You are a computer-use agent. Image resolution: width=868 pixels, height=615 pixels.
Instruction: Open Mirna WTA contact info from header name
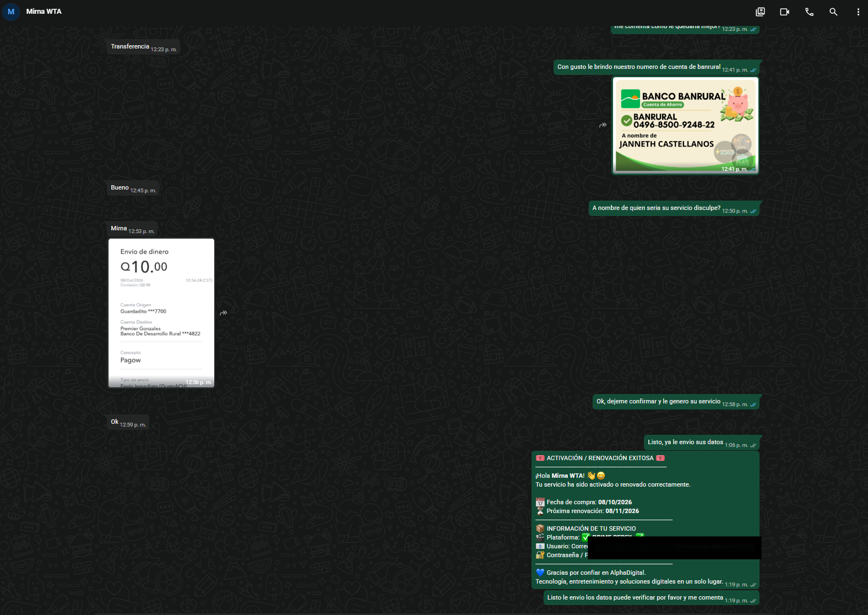44,12
